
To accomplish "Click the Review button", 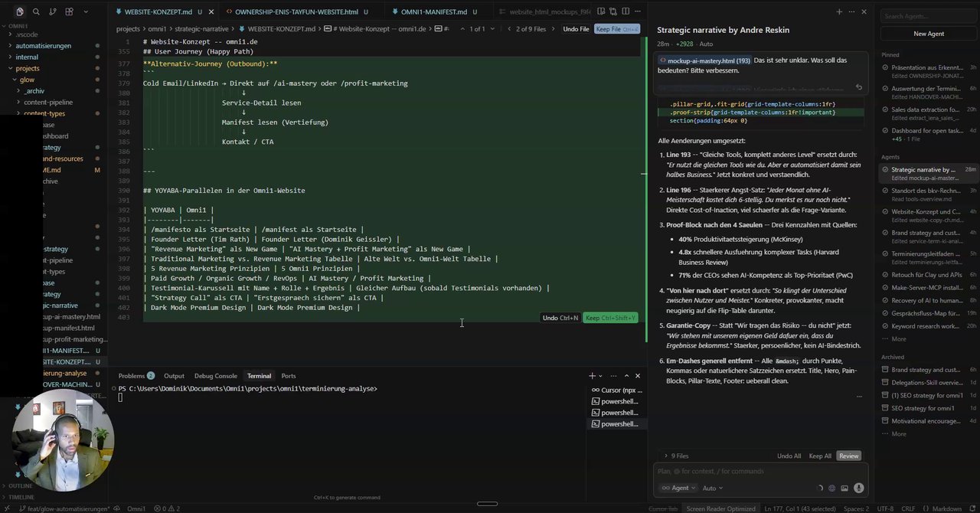I will tap(848, 456).
